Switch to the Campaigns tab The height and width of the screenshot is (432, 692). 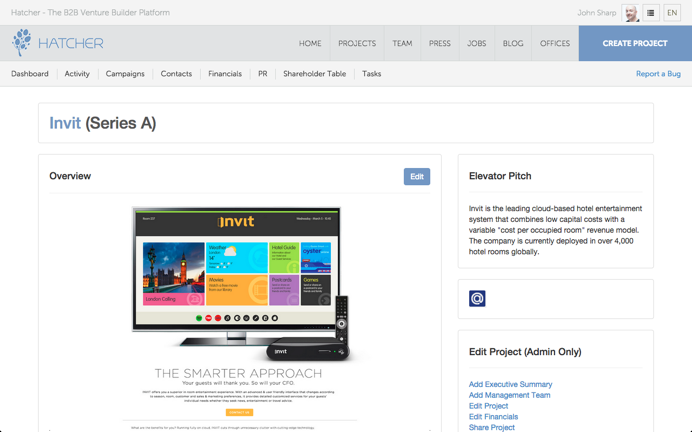[125, 74]
